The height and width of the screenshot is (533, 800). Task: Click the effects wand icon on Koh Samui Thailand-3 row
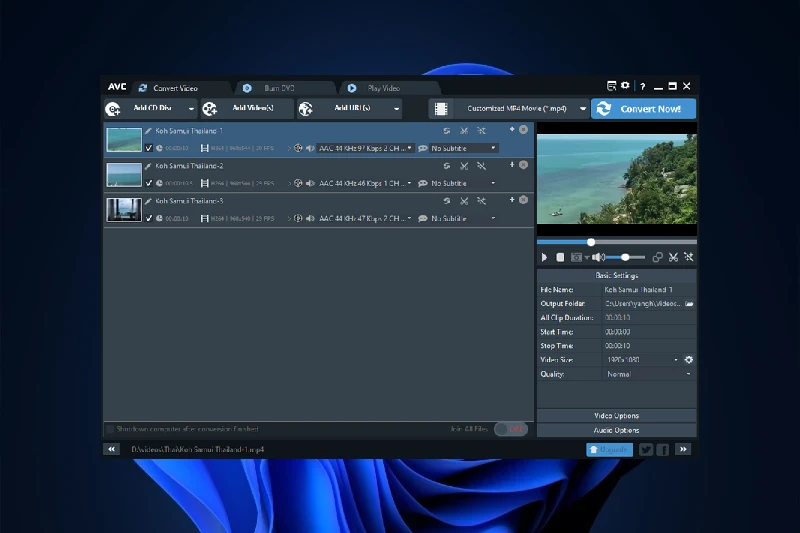coord(481,201)
